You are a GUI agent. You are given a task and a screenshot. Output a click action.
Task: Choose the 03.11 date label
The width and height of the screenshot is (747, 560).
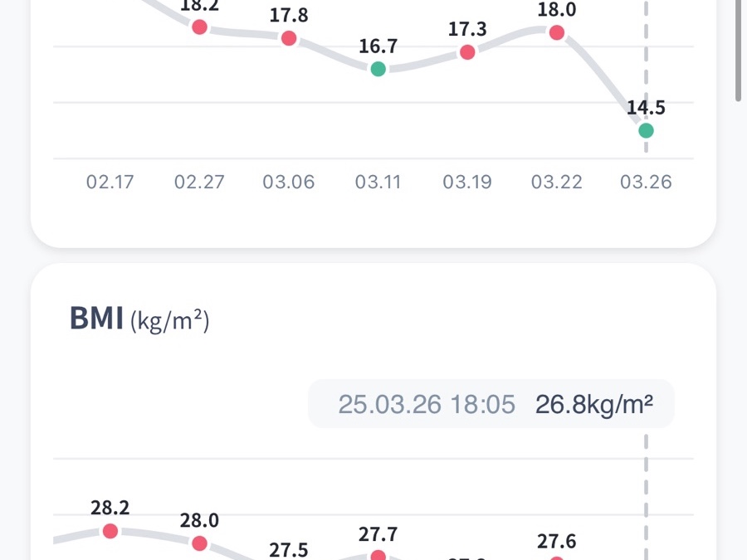point(378,183)
